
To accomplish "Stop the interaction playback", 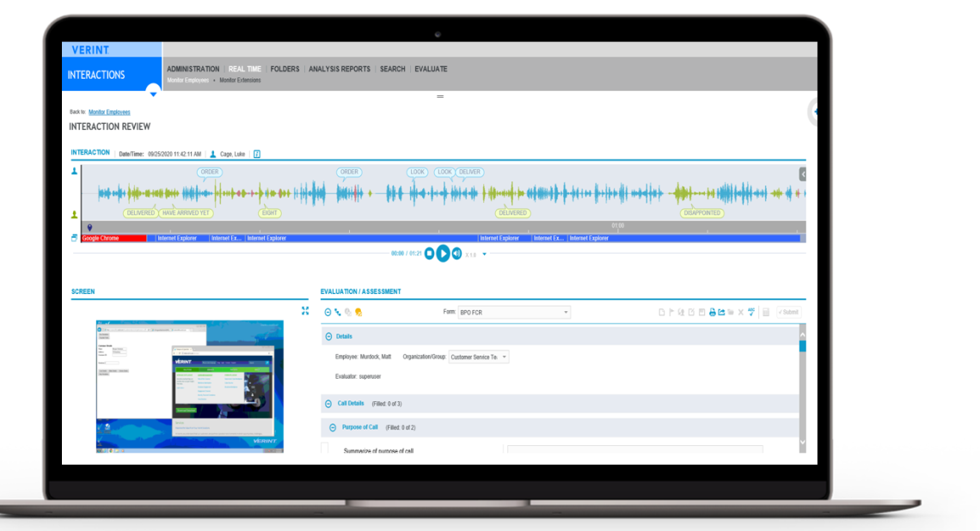I will (x=429, y=254).
